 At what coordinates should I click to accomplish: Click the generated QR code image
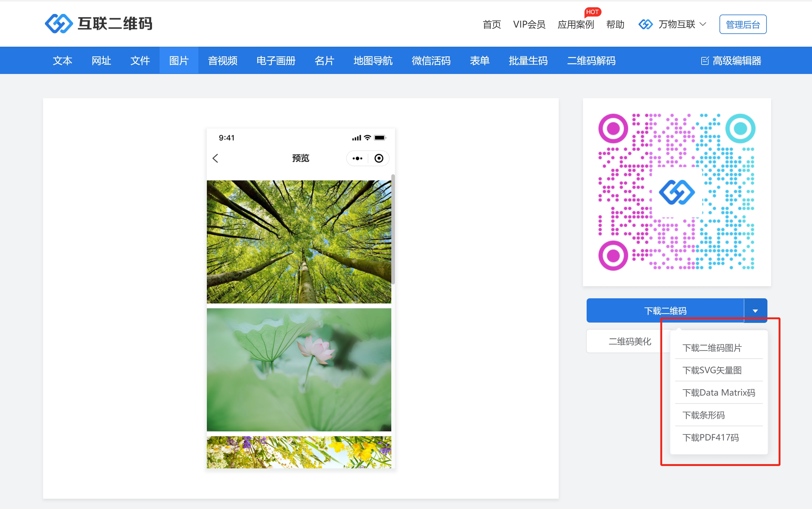tap(677, 192)
